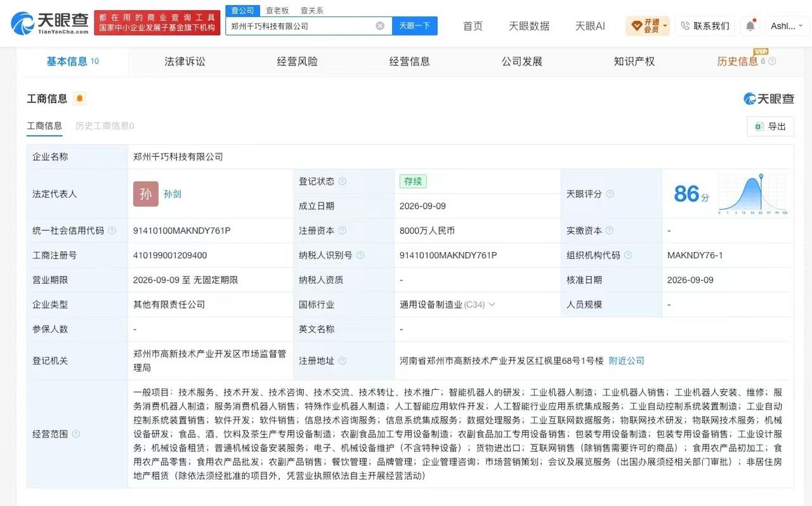Click help icon next to 组织机构代码

[x=628, y=255]
